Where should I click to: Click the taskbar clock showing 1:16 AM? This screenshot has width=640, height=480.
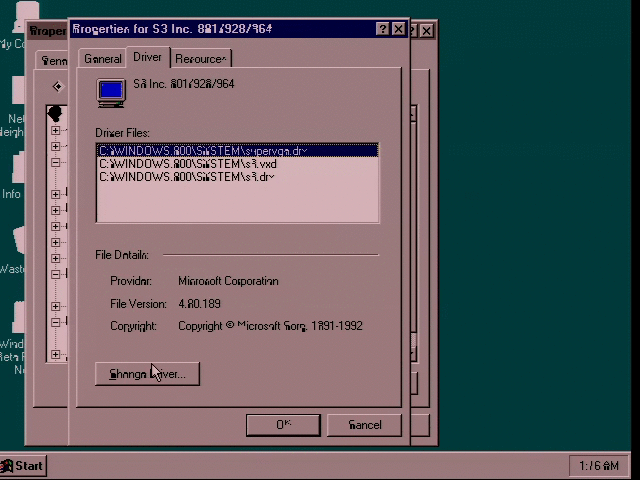599,466
